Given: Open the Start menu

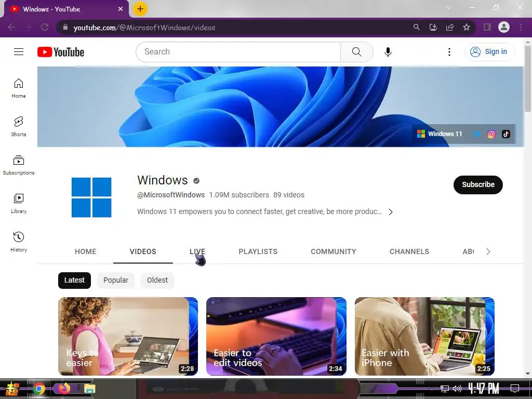Looking at the screenshot, I should click(x=12, y=389).
